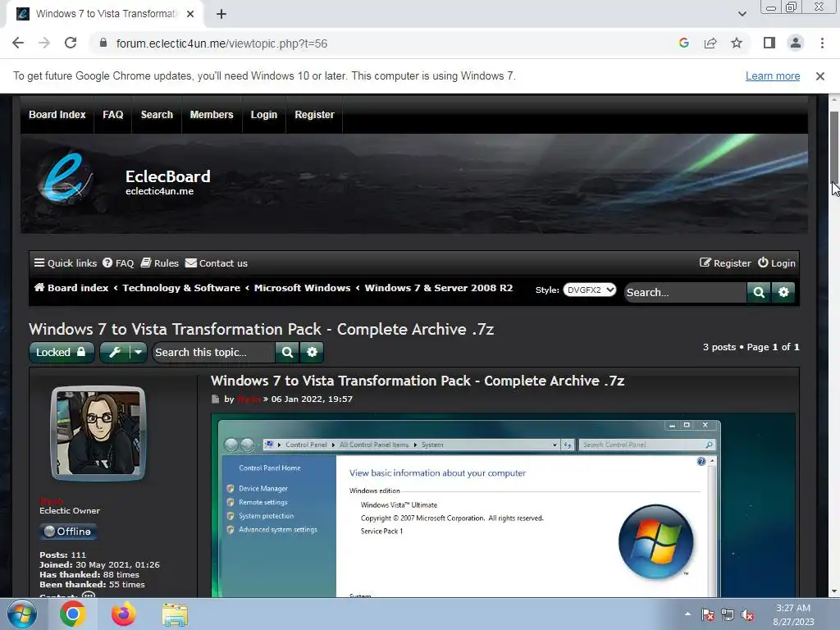Open Login in top navigation bar
Screen dimensions: 840x630
tap(264, 115)
